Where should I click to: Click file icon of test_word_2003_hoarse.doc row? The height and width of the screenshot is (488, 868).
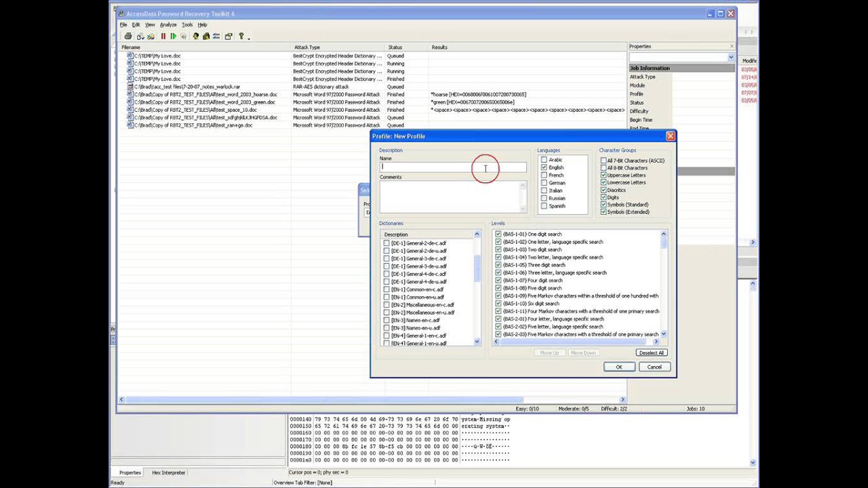(130, 94)
